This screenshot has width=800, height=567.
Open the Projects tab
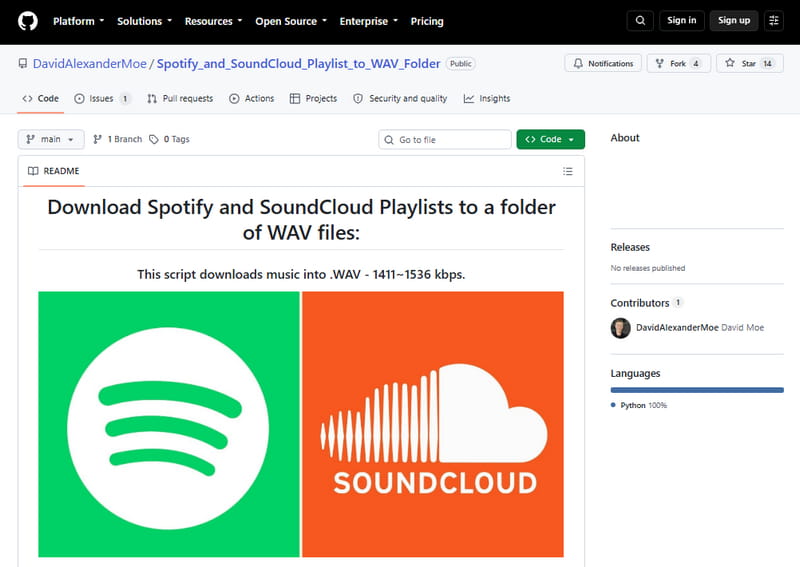tap(313, 98)
